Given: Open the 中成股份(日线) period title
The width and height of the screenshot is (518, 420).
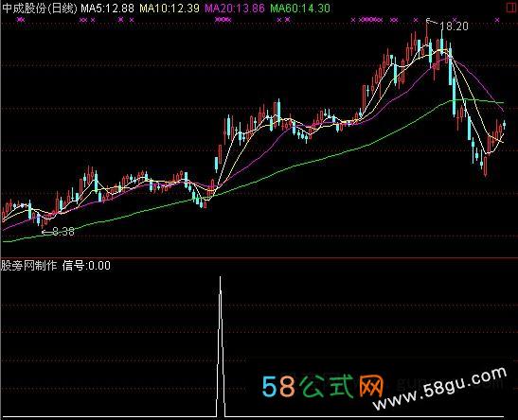Looking at the screenshot, I should pyautogui.click(x=40, y=8).
